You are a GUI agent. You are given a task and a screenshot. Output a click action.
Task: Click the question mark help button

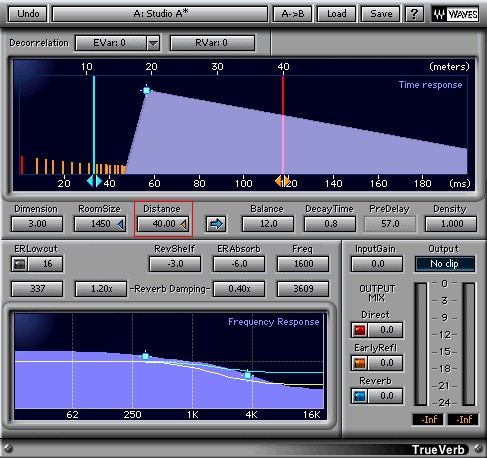pyautogui.click(x=414, y=14)
